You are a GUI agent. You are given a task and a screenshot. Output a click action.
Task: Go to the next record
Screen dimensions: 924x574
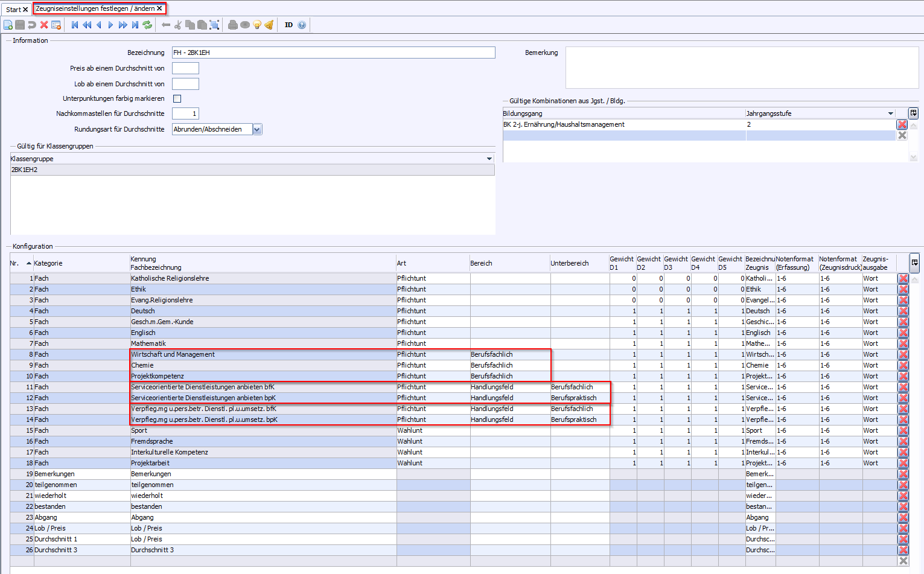coord(110,25)
